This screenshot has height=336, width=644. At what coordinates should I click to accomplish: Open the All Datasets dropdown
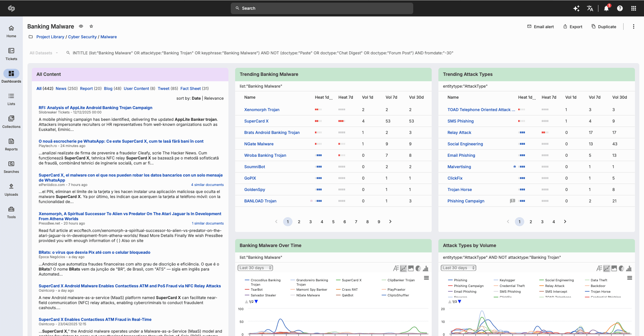pos(44,53)
